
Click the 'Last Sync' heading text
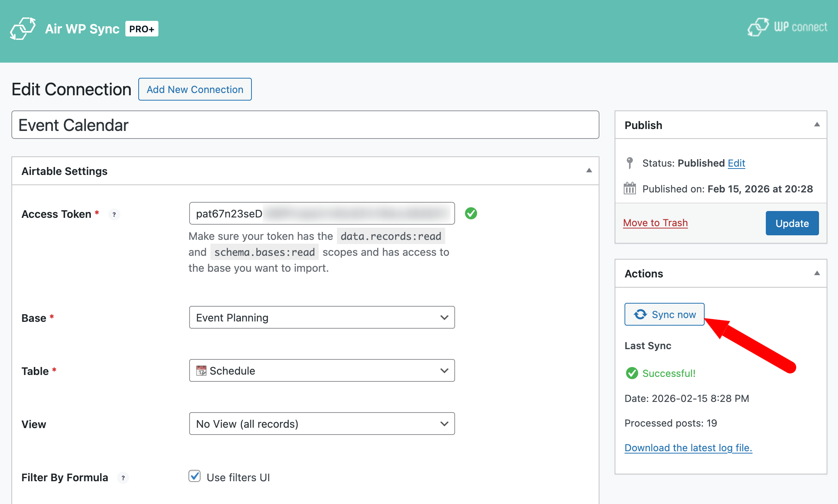[x=648, y=346]
